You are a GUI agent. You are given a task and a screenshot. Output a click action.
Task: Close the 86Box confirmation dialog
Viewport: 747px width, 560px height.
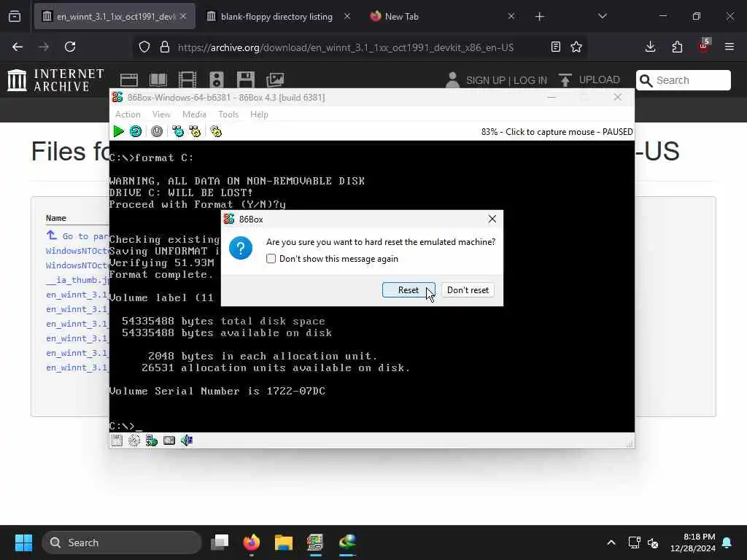(492, 219)
